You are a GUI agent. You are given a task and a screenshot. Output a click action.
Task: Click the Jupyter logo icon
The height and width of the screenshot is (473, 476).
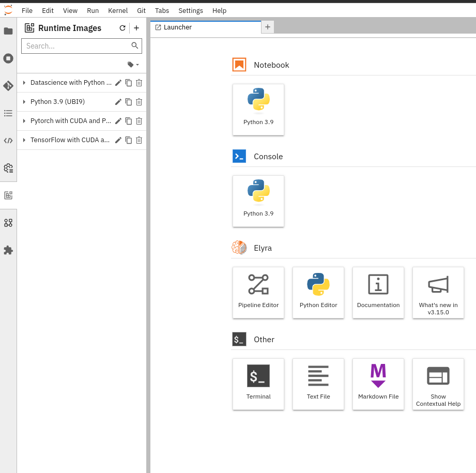point(8,10)
